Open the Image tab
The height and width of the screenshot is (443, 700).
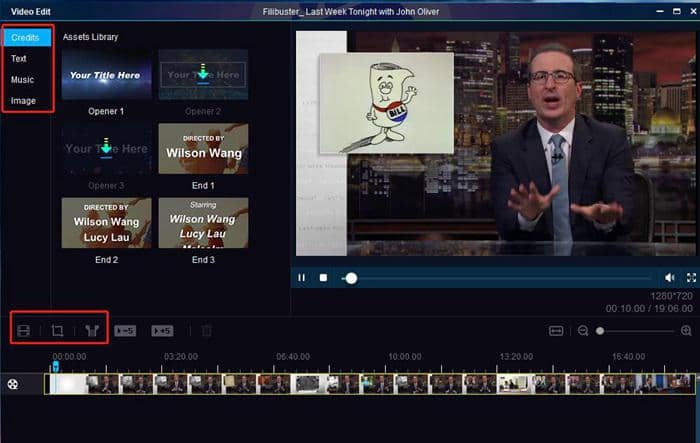[x=23, y=101]
